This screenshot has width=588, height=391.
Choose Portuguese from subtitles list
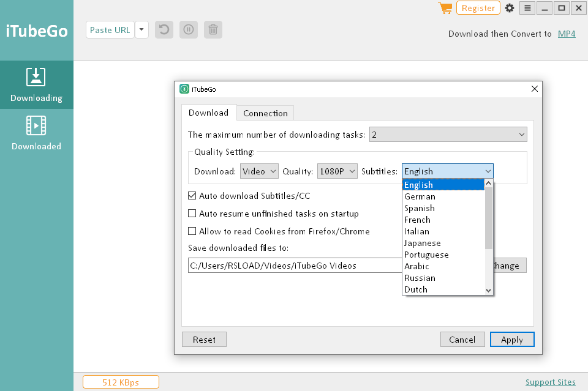point(443,255)
